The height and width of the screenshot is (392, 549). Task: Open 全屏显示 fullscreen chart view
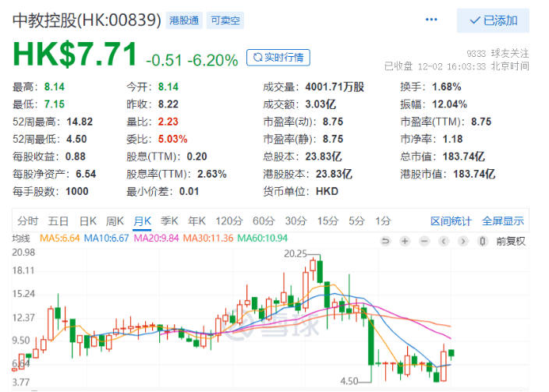(502, 221)
